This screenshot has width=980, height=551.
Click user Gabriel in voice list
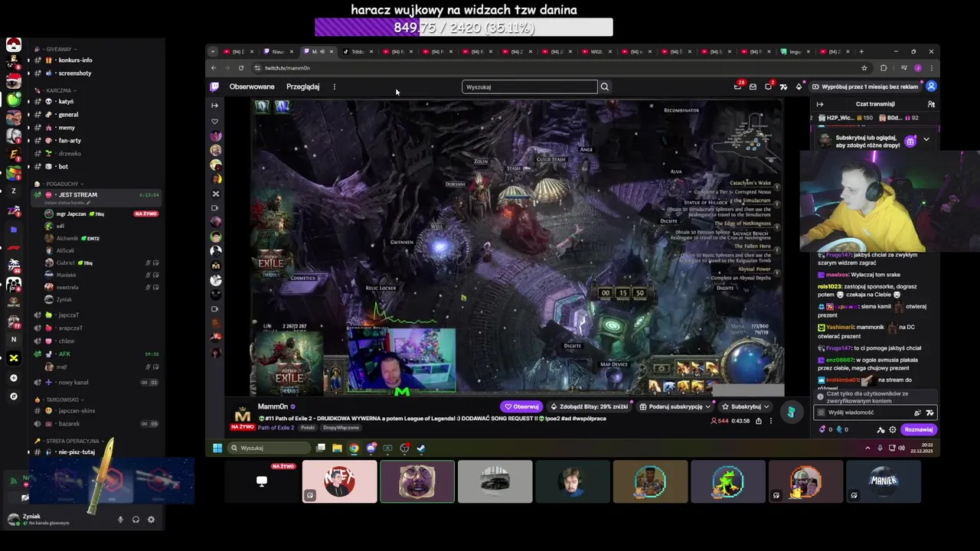[x=66, y=262]
